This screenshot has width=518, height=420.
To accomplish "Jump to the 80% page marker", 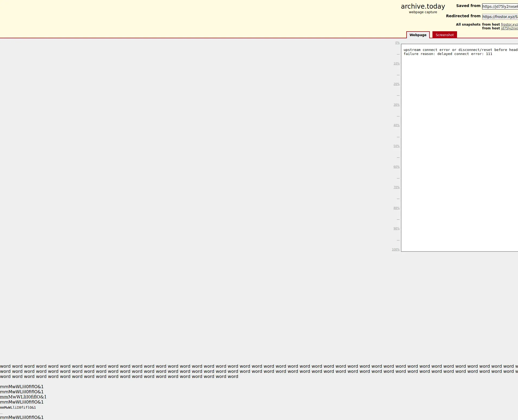I will pyautogui.click(x=396, y=208).
